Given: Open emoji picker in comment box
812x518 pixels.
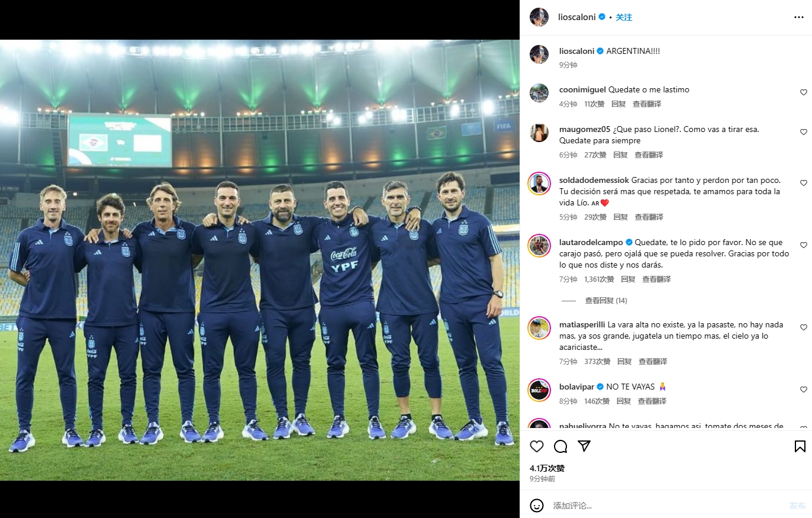Looking at the screenshot, I should [537, 506].
